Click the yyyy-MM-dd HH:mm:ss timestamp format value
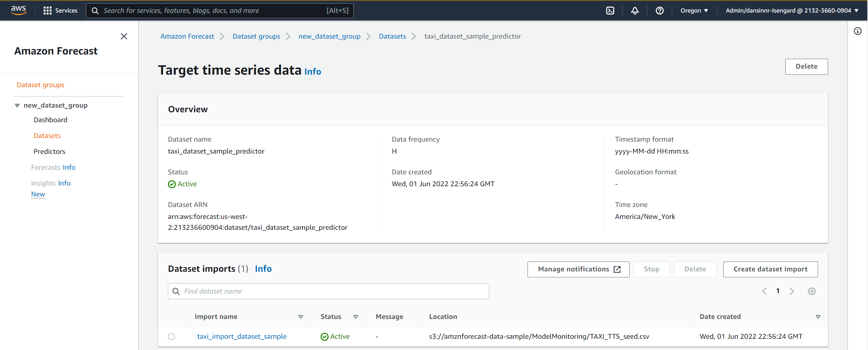The width and height of the screenshot is (868, 350). click(651, 152)
